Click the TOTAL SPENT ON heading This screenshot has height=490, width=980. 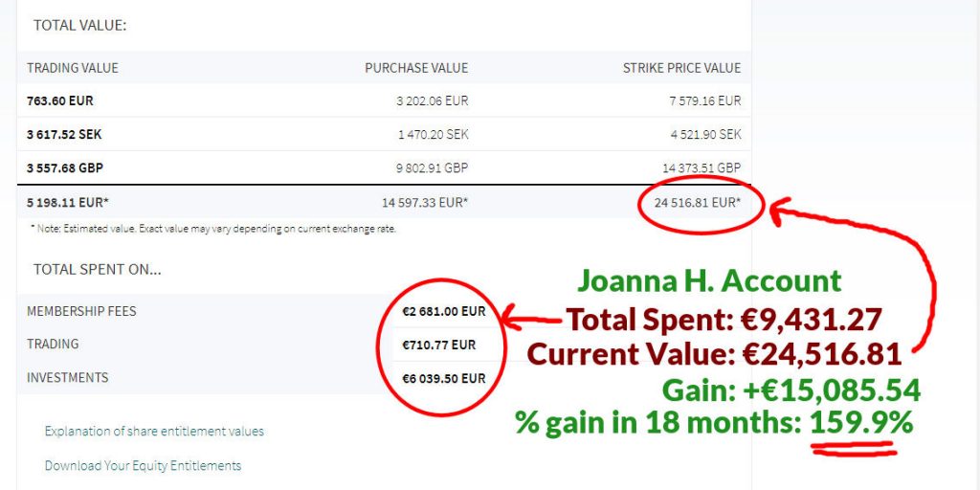97,270
